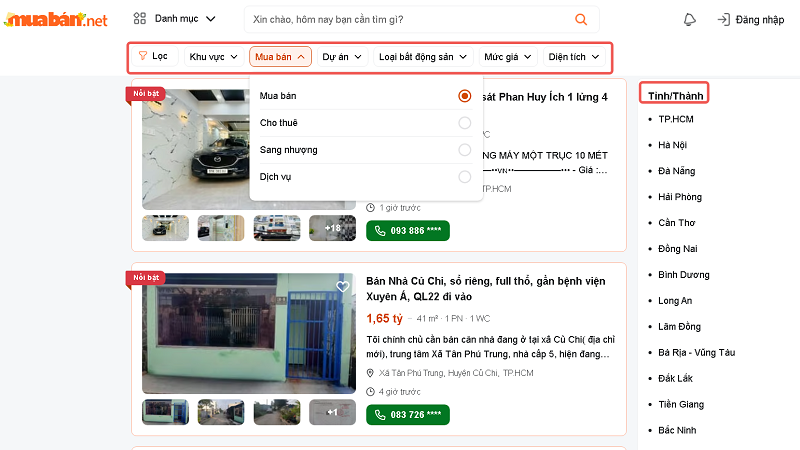
Task: Select the Cho thuê radio option
Action: [464, 123]
